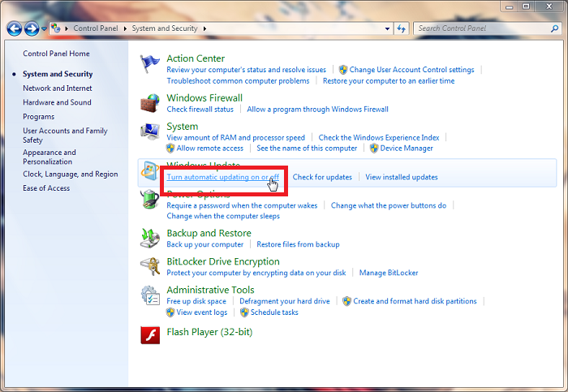Select Network and Internet category
Image resolution: width=568 pixels, height=392 pixels.
(58, 88)
